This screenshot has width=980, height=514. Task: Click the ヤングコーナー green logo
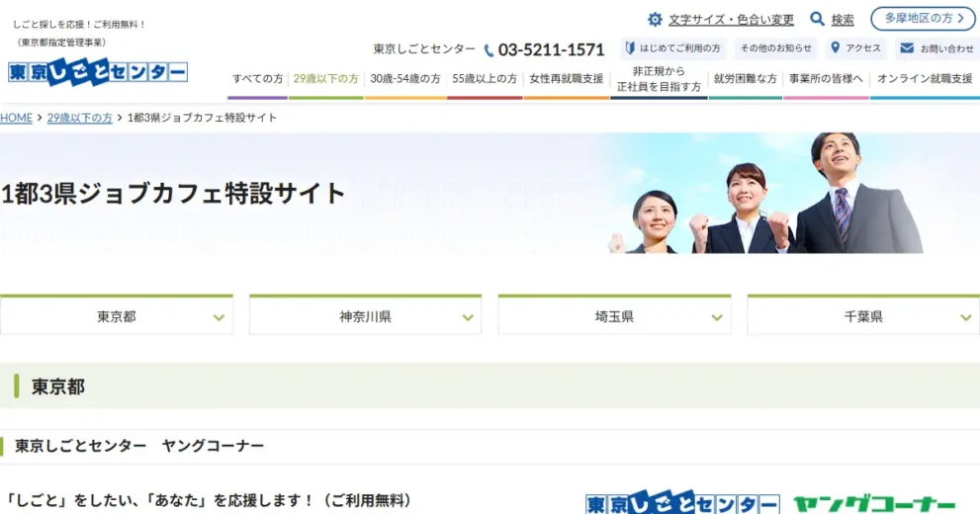coord(874,504)
